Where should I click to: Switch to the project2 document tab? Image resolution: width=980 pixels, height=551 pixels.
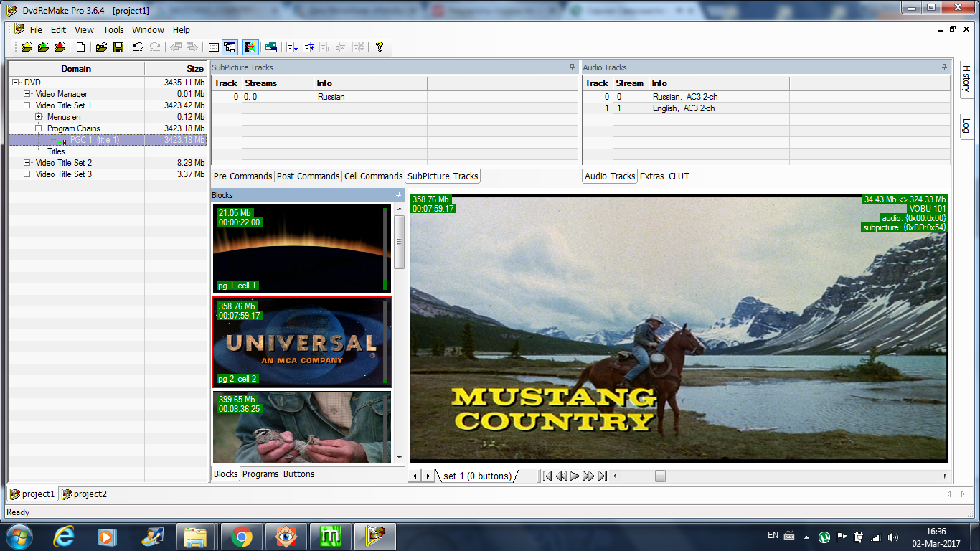[84, 494]
